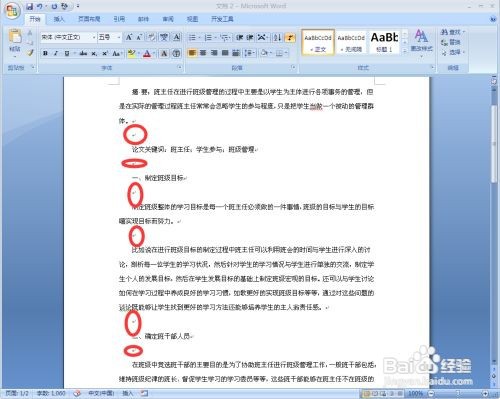
Task: Apply subscript formatting
Action: [x=94, y=53]
